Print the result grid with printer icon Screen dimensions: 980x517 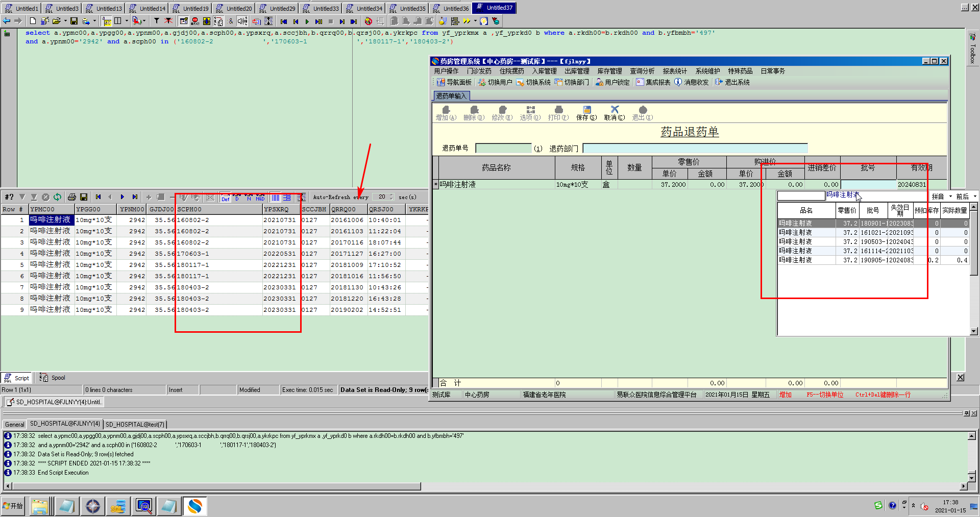72,197
